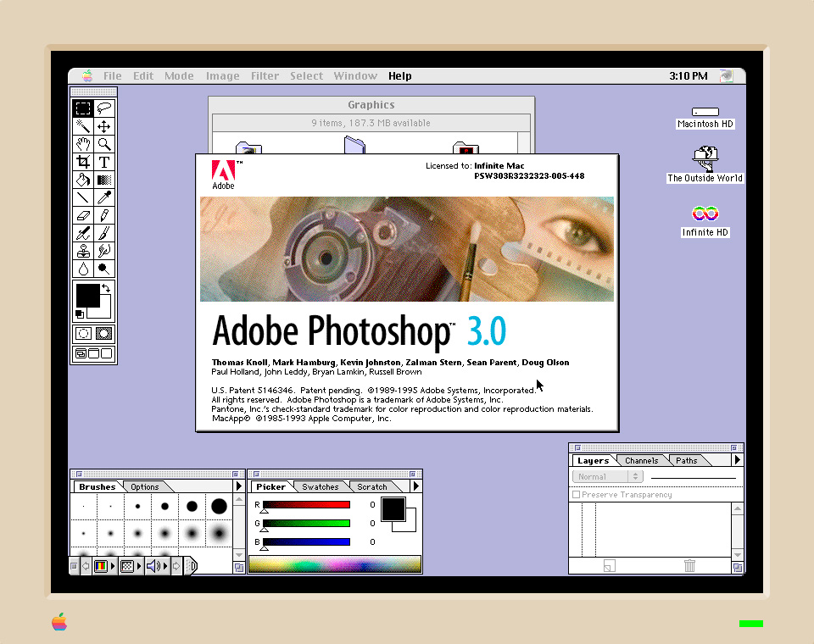The width and height of the screenshot is (814, 644).
Task: Click the Graphics window title bar
Action: pos(371,105)
